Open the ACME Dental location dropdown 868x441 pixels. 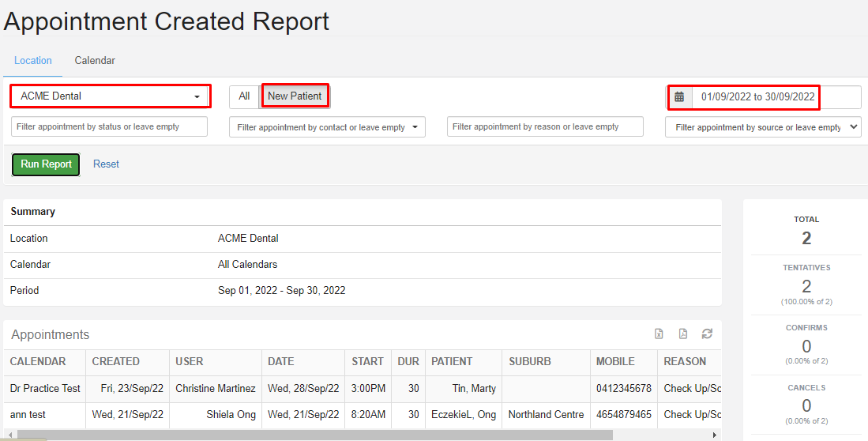click(110, 96)
